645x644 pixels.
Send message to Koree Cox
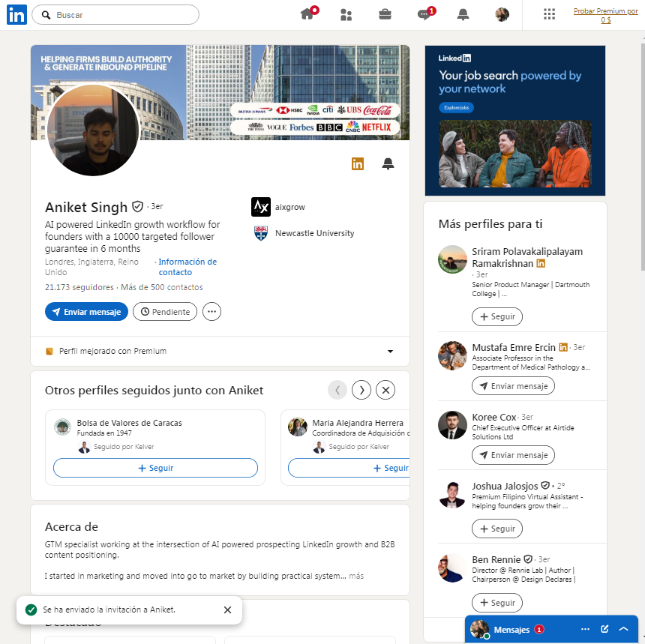click(513, 455)
